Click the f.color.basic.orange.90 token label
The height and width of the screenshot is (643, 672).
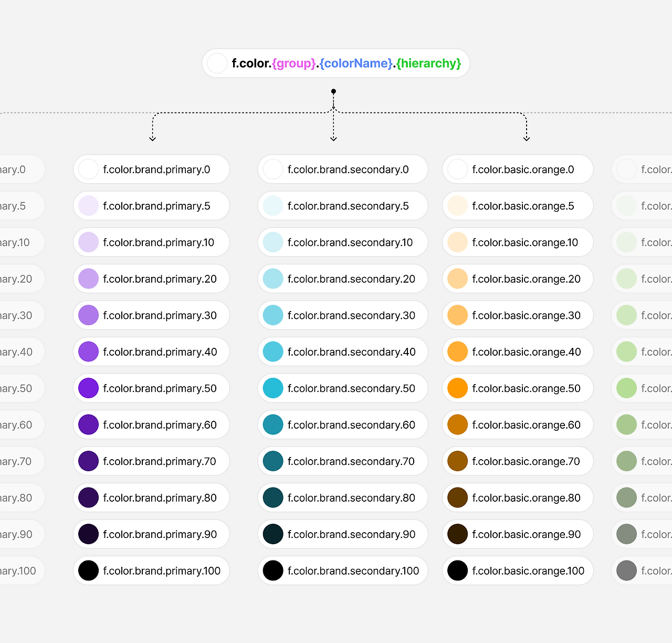point(526,534)
